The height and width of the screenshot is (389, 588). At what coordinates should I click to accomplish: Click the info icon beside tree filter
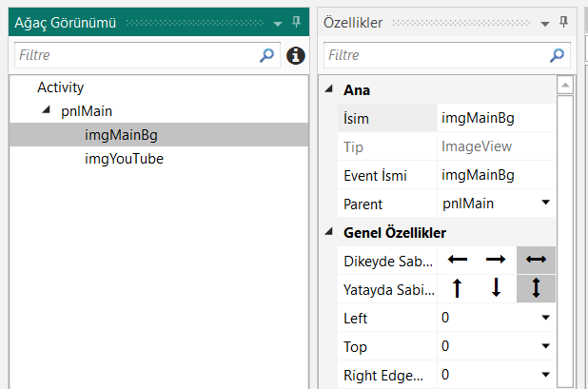pyautogui.click(x=295, y=56)
